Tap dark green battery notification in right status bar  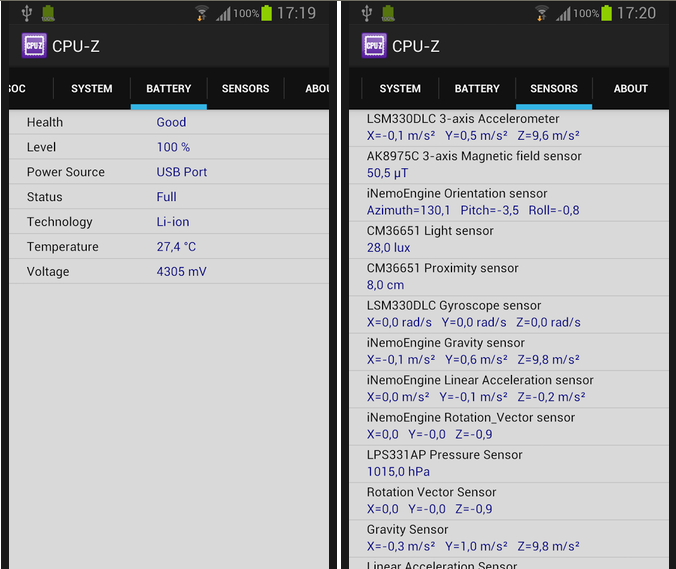[x=388, y=13]
